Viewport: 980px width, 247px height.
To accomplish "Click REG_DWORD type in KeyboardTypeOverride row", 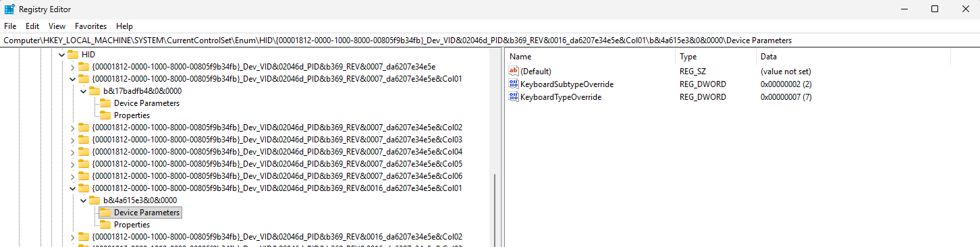I will pos(703,97).
